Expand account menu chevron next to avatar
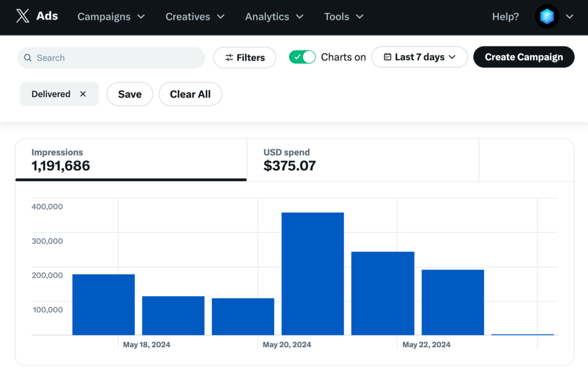This screenshot has height=377, width=588. 569,17
